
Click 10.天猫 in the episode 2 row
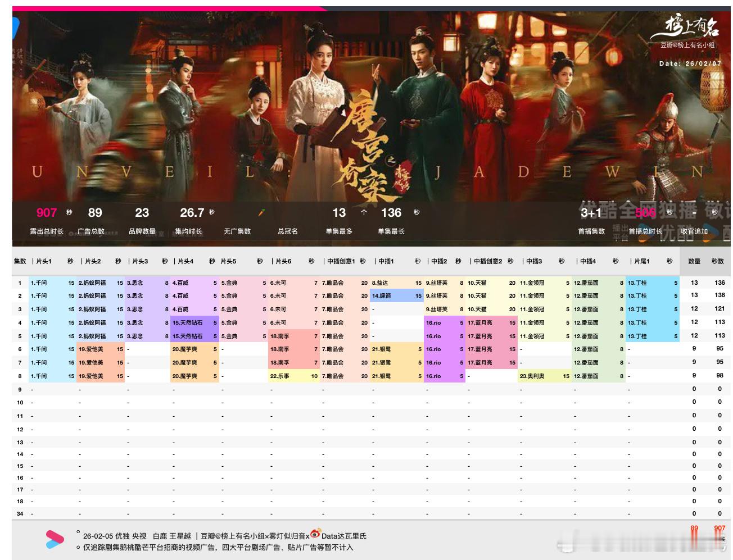point(477,295)
